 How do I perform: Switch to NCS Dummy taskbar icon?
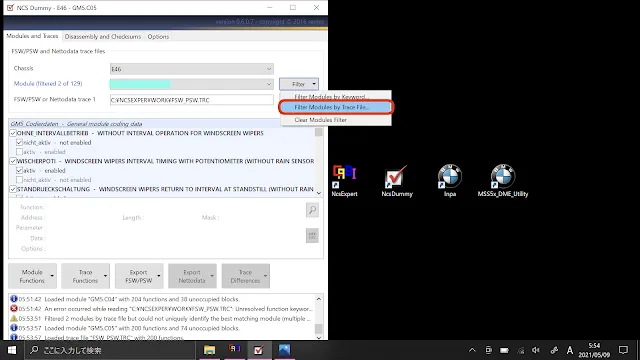(x=258, y=350)
